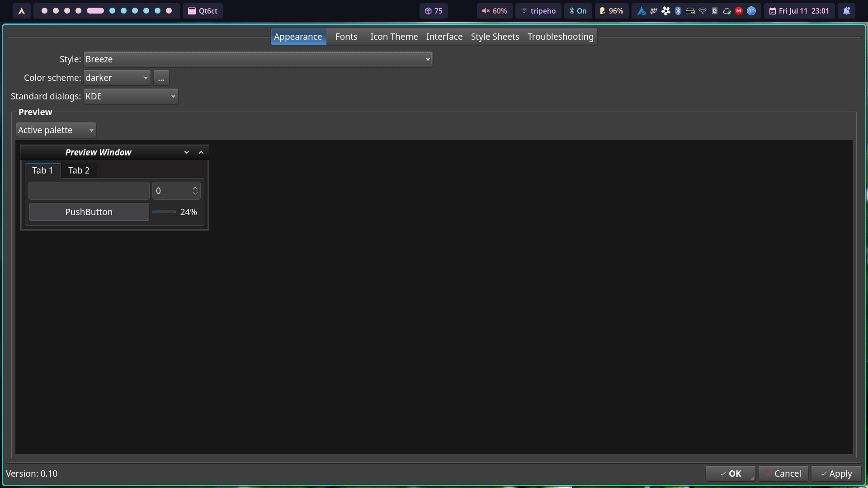Click the red MEGA tray icon
This screenshot has width=868, height=488.
coord(739,11)
